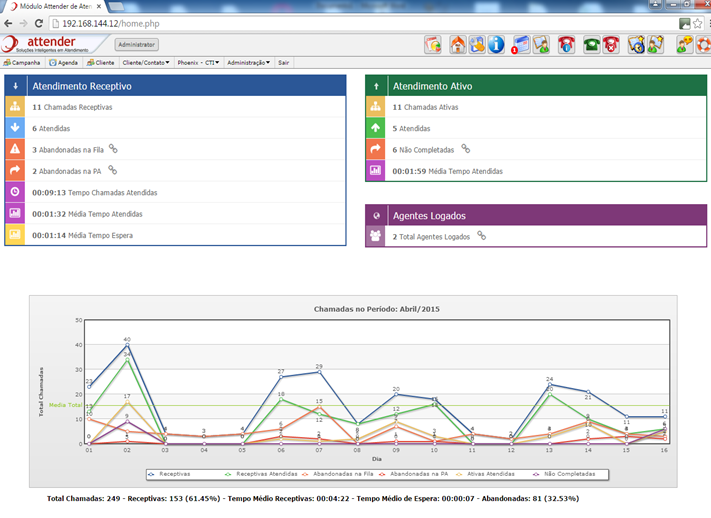The width and height of the screenshot is (711, 518).
Task: Open the board with clock star icon
Action: click(636, 45)
